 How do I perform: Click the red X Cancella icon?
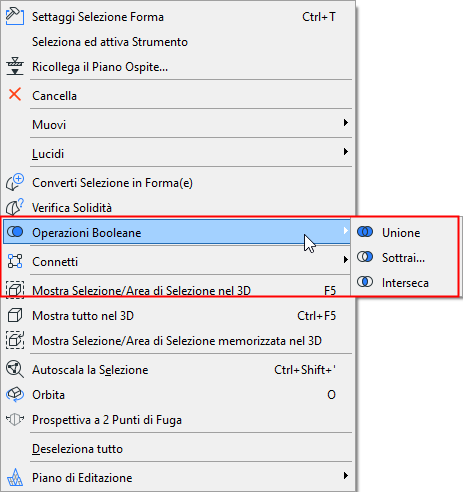point(15,95)
